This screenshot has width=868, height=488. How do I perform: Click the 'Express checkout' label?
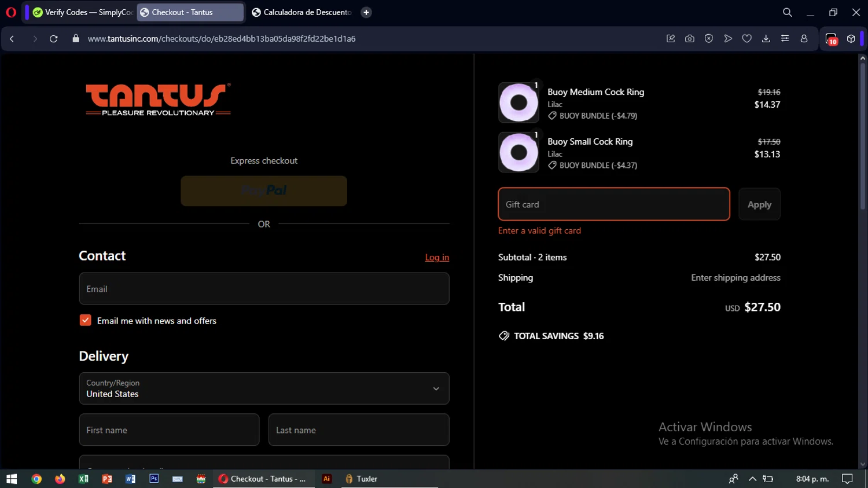264,161
